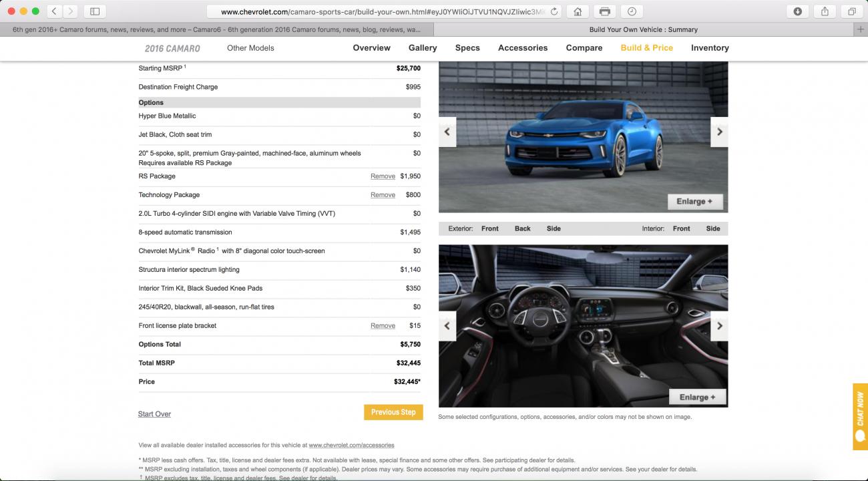Toggle the Safari sidebar button

tap(95, 11)
